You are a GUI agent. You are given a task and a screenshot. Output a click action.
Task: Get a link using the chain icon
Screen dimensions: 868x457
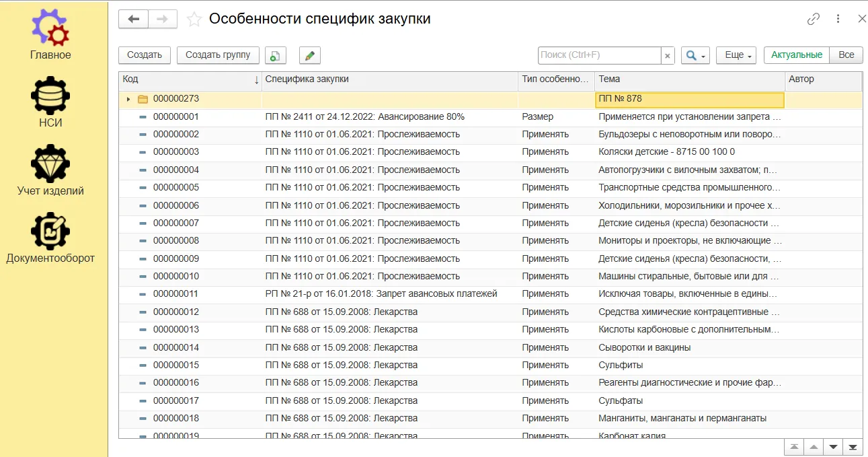click(814, 19)
